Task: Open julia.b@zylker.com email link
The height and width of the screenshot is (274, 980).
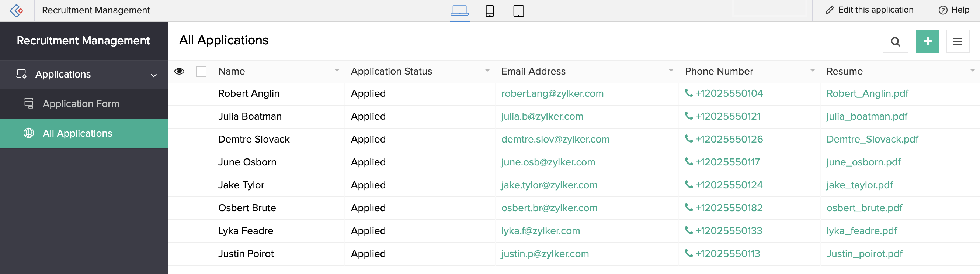Action: click(542, 117)
